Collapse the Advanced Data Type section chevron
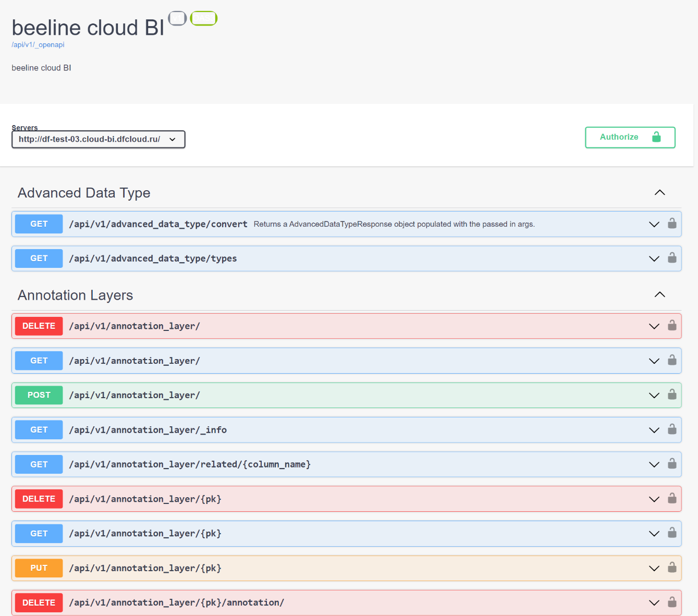The height and width of the screenshot is (616, 698). click(x=659, y=192)
